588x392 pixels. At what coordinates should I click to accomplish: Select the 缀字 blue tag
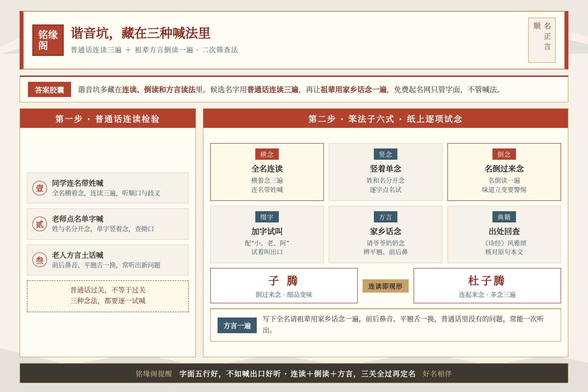click(x=267, y=217)
